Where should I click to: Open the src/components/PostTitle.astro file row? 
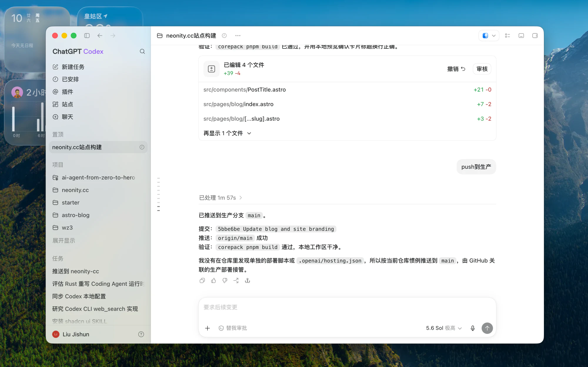(347, 90)
